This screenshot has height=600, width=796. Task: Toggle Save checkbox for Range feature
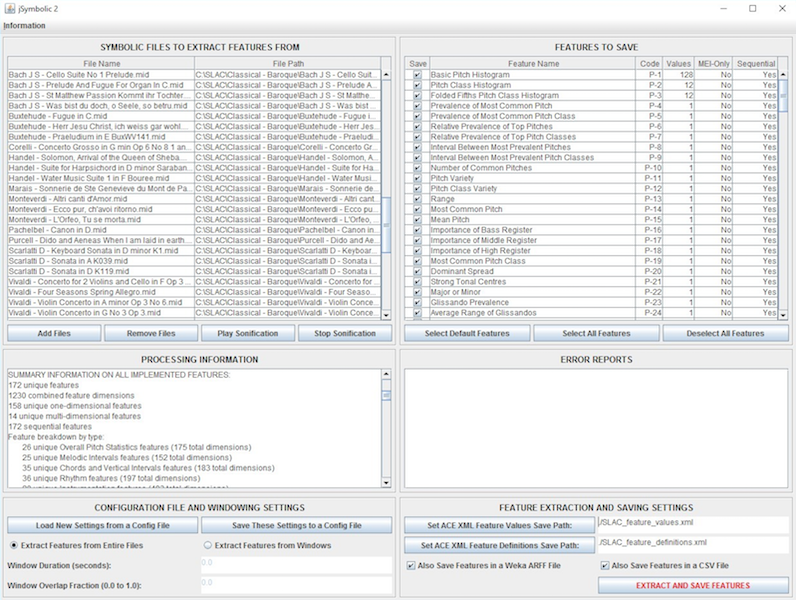coord(417,199)
